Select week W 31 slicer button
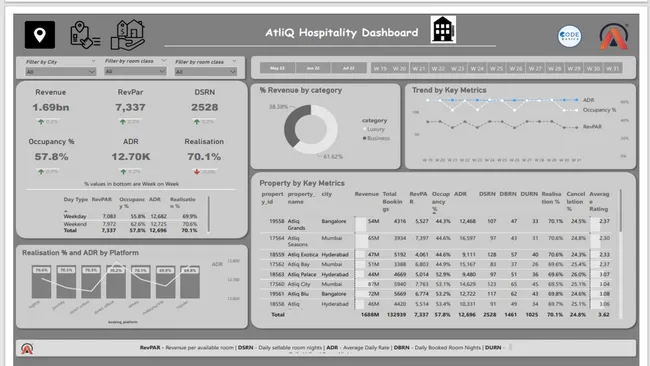Viewport: 650px width, 366px height. [x=613, y=68]
